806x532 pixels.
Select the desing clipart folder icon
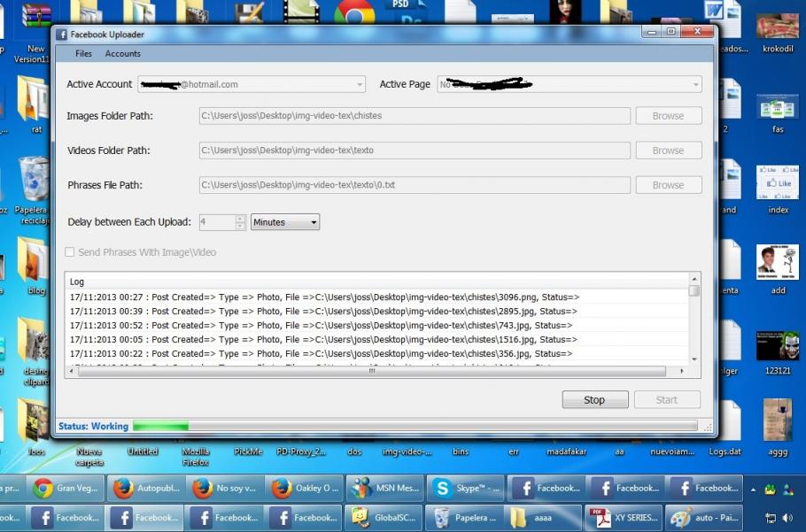[x=35, y=351]
